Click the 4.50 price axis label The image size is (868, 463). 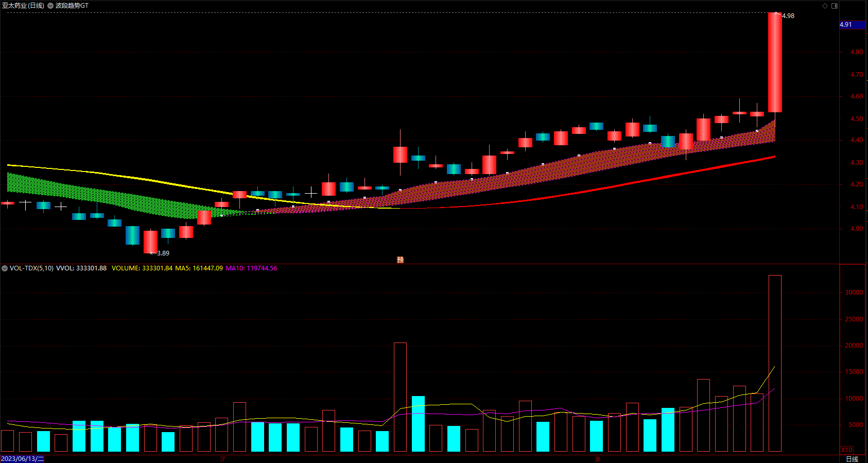(857, 119)
